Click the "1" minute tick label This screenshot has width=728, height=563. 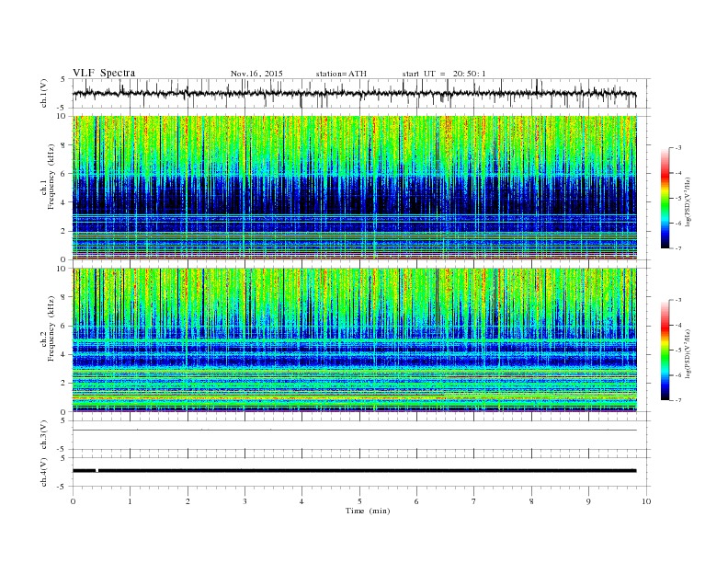pyautogui.click(x=130, y=501)
